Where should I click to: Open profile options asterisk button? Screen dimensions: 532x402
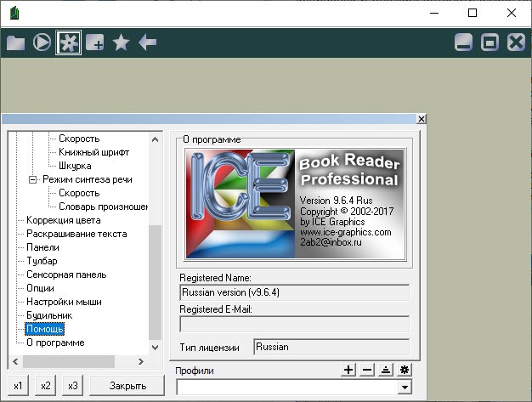pos(405,370)
